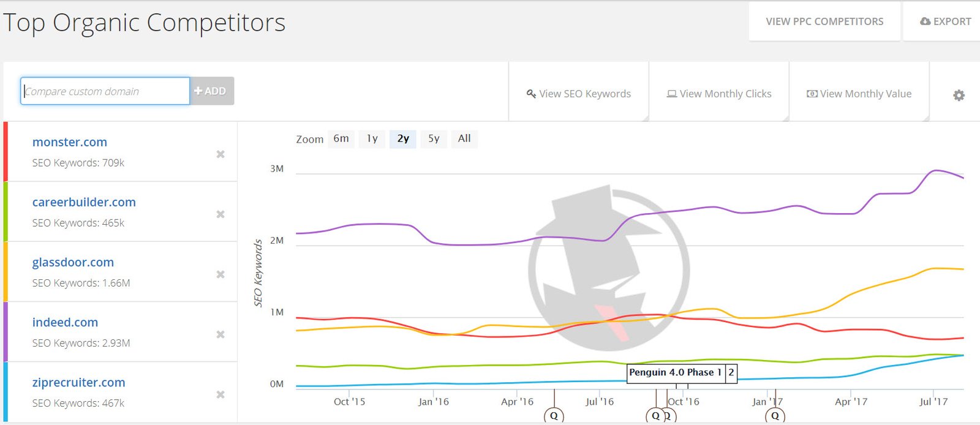Click the Penguin phase 2 flag
The width and height of the screenshot is (980, 425).
731,372
